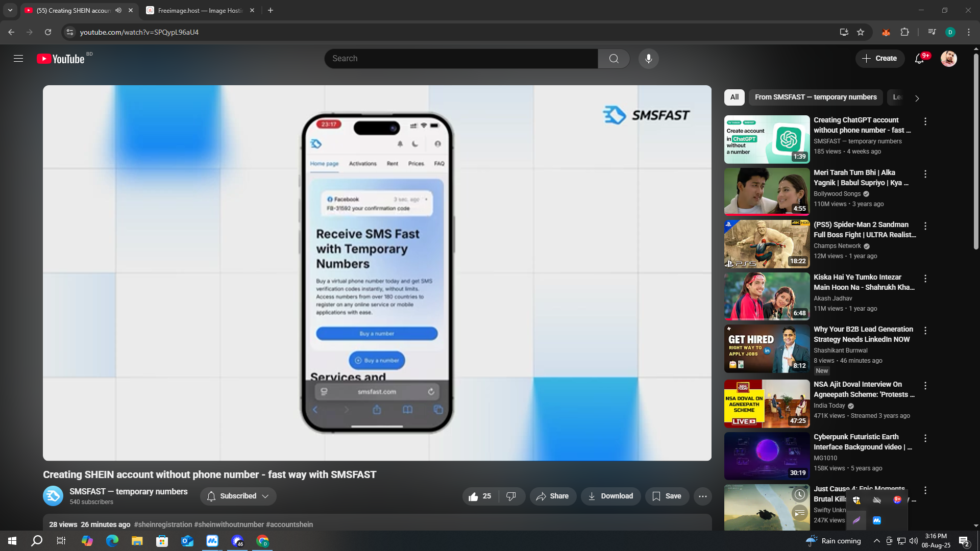
Task: Click the #sheinwithoutnumber hashtag
Action: (x=229, y=524)
